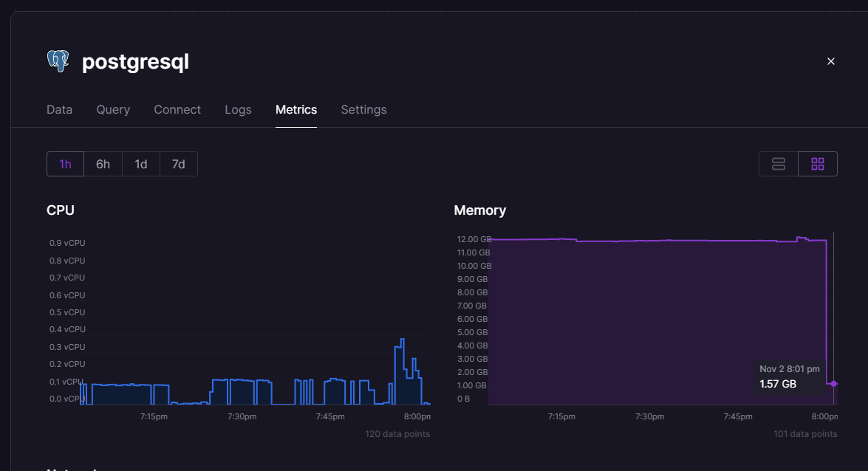The height and width of the screenshot is (471, 868).
Task: Select the 1d time range
Action: coord(140,163)
